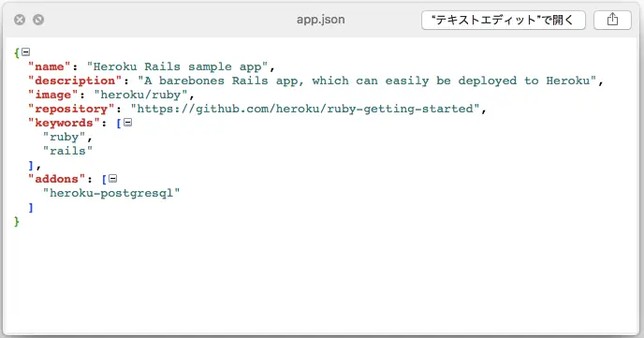Image resolution: width=644 pixels, height=338 pixels.
Task: Close the Quick Look preview window
Action: pos(20,20)
